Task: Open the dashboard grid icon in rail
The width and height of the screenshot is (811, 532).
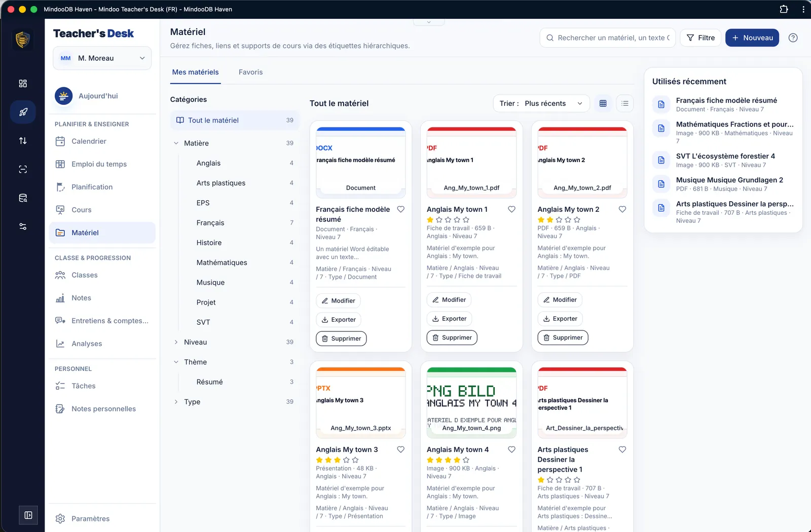Action: pos(23,84)
